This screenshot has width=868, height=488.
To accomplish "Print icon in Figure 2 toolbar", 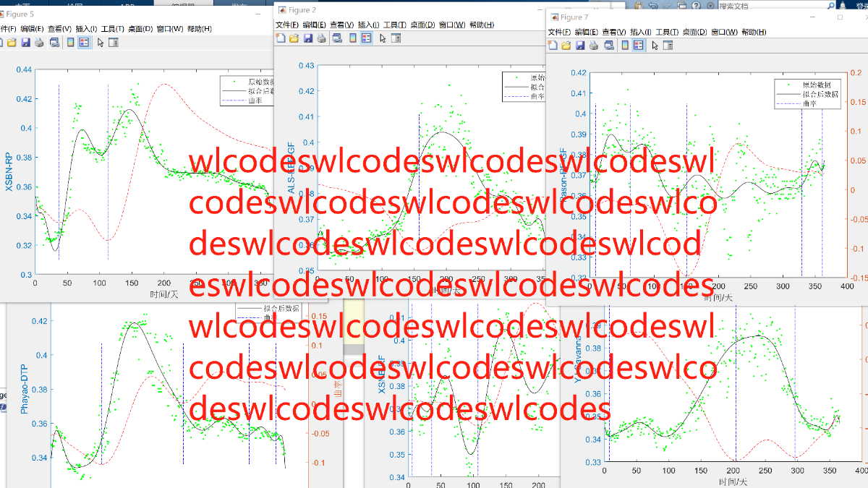I will pyautogui.click(x=321, y=38).
